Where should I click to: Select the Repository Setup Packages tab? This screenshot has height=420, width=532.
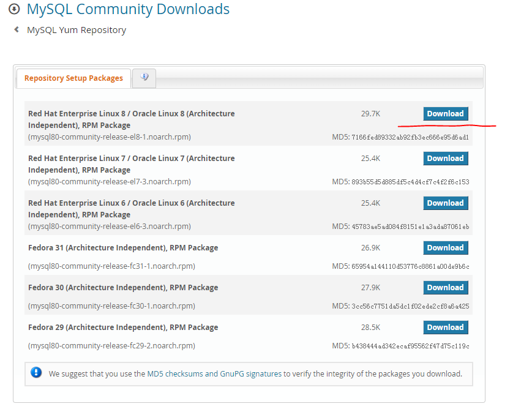point(73,78)
